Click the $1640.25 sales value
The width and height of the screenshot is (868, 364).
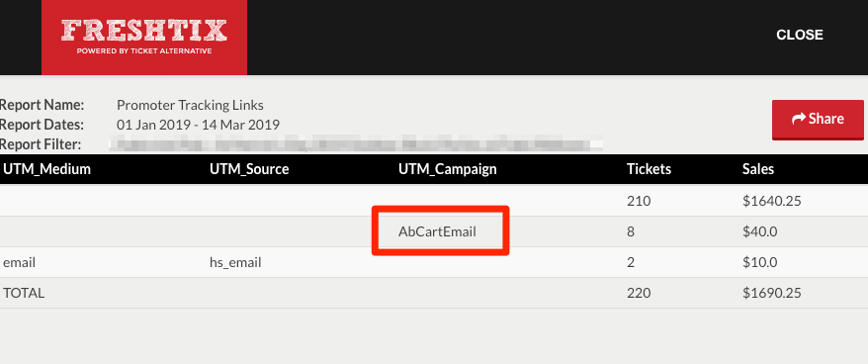(x=772, y=201)
